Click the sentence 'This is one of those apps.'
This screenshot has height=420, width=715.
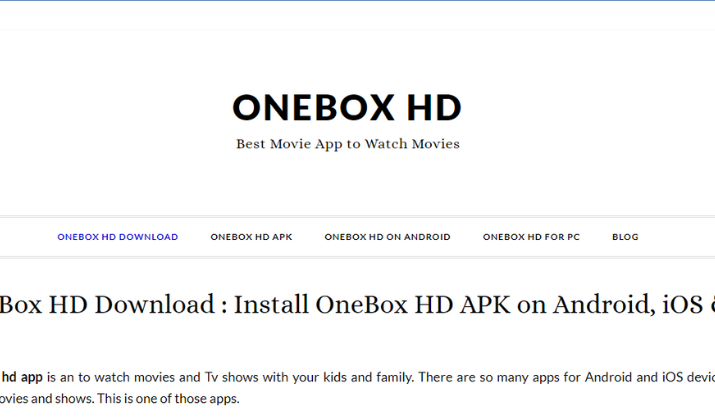168,399
